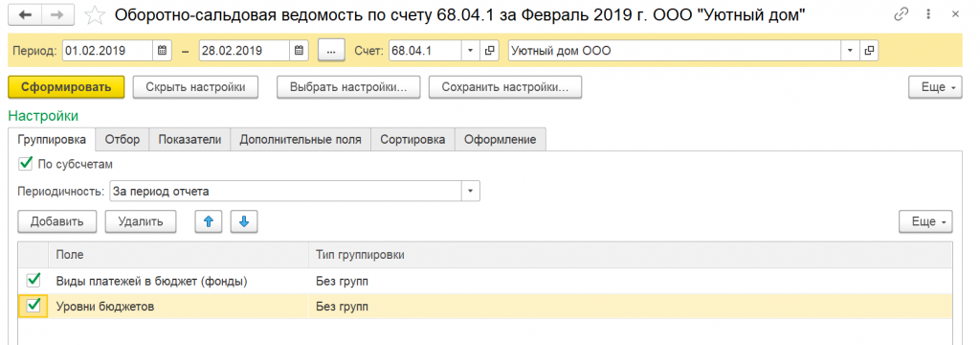Copy link with the chain icon
This screenshot has width=980, height=345.
click(x=901, y=15)
